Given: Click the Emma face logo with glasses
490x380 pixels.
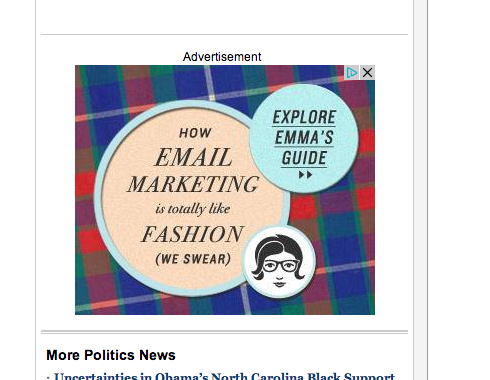Looking at the screenshot, I should pos(279,262).
